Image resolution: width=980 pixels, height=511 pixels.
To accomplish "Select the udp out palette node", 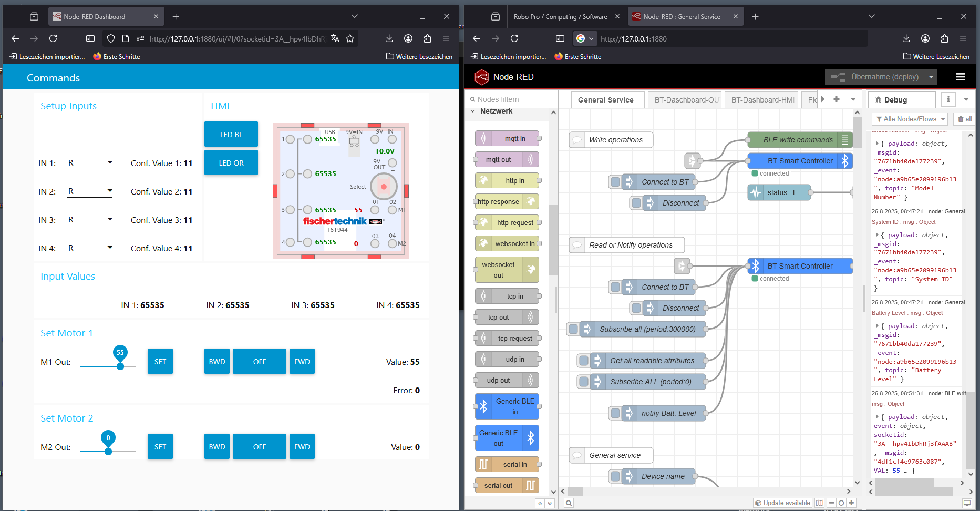I will pos(508,380).
